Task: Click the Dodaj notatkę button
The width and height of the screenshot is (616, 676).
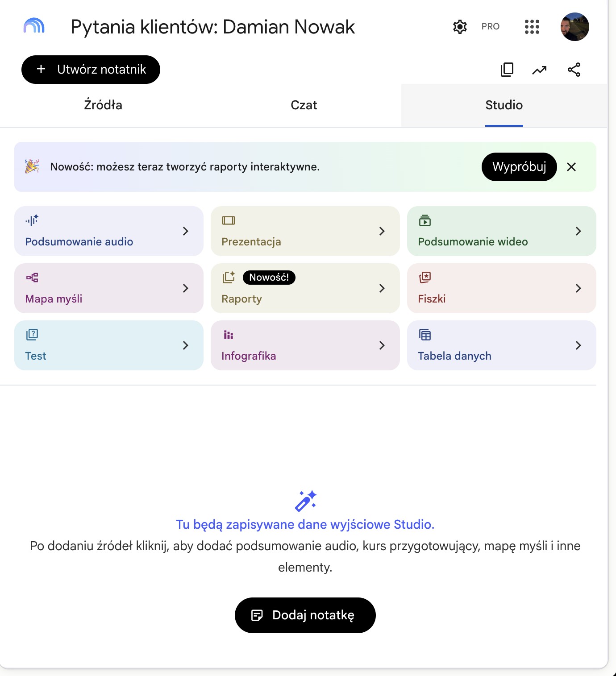Action: [x=305, y=615]
